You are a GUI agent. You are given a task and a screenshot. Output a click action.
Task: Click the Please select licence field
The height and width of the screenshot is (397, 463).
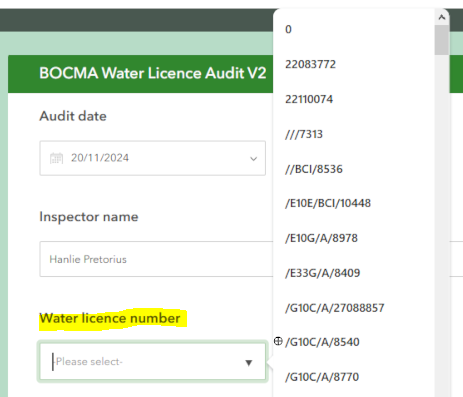pyautogui.click(x=153, y=362)
